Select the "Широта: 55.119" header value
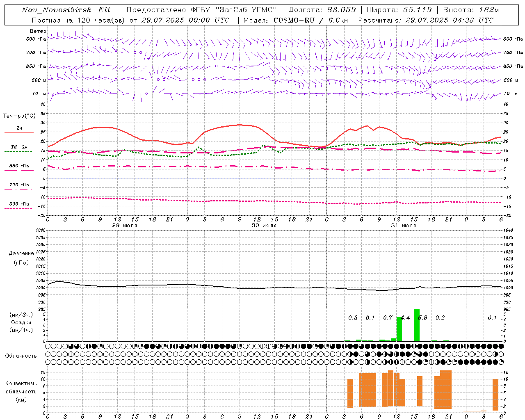 (399, 10)
